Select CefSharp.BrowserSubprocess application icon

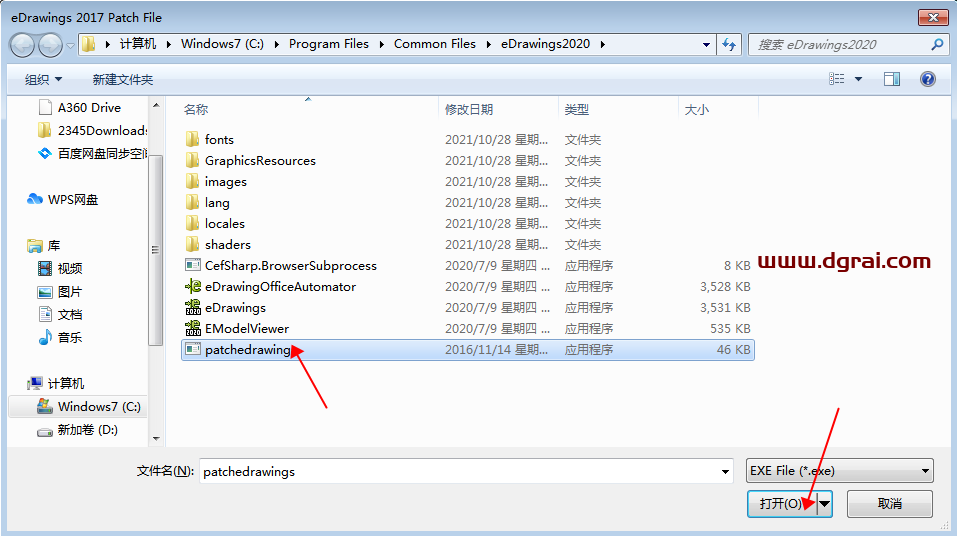(193, 266)
